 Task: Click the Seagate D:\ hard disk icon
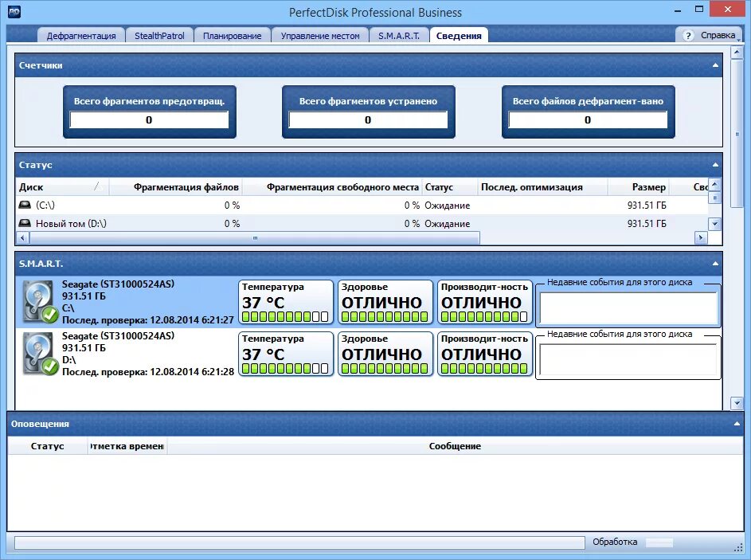click(x=40, y=354)
